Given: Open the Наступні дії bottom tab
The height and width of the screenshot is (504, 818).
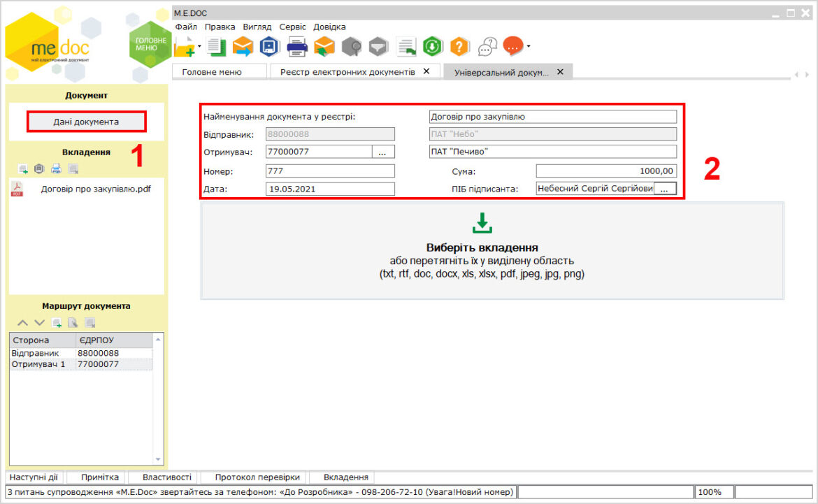Looking at the screenshot, I should (x=34, y=477).
